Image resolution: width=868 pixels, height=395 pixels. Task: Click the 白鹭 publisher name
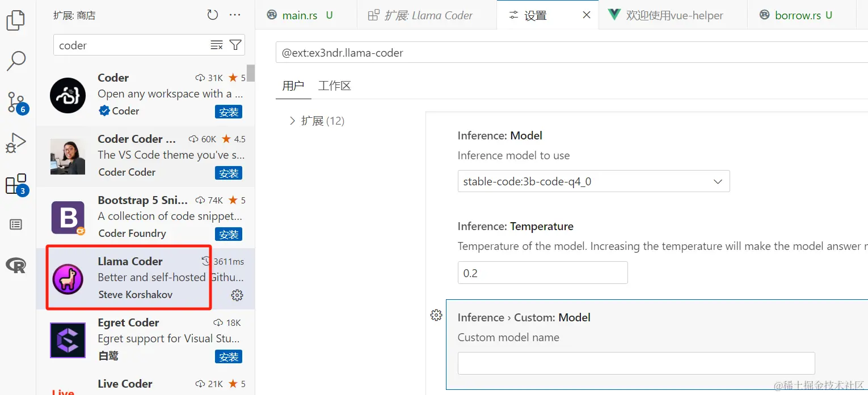pos(108,356)
